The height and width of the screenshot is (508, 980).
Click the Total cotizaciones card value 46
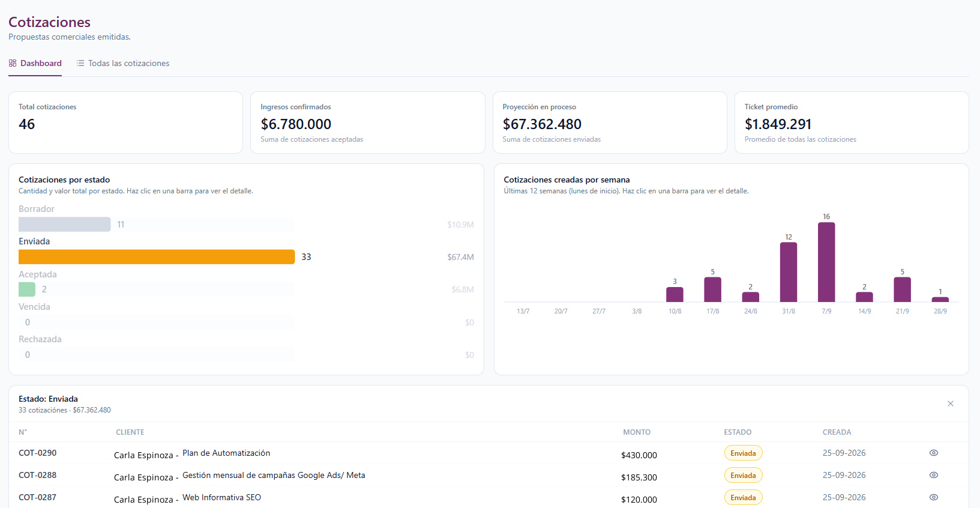tap(27, 124)
